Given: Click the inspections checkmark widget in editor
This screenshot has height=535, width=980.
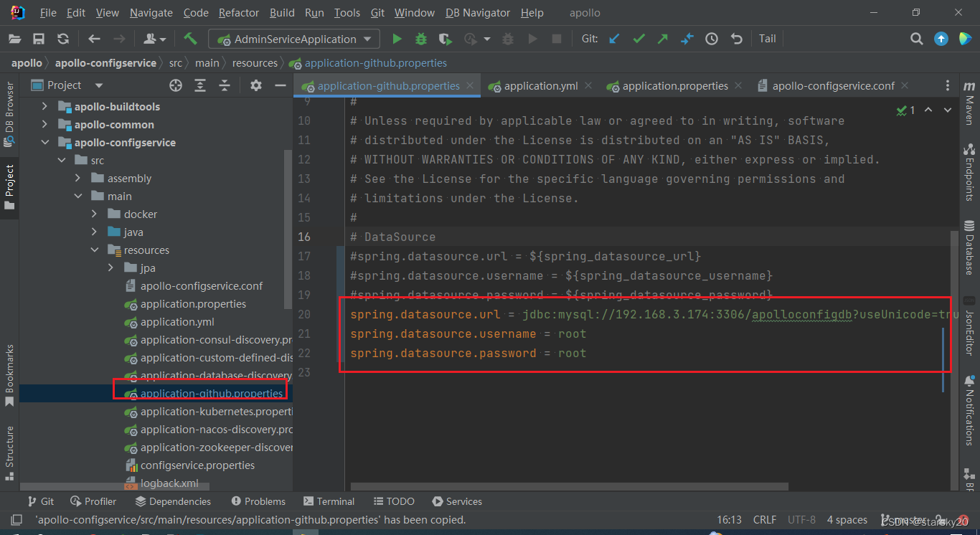Looking at the screenshot, I should click(x=906, y=110).
